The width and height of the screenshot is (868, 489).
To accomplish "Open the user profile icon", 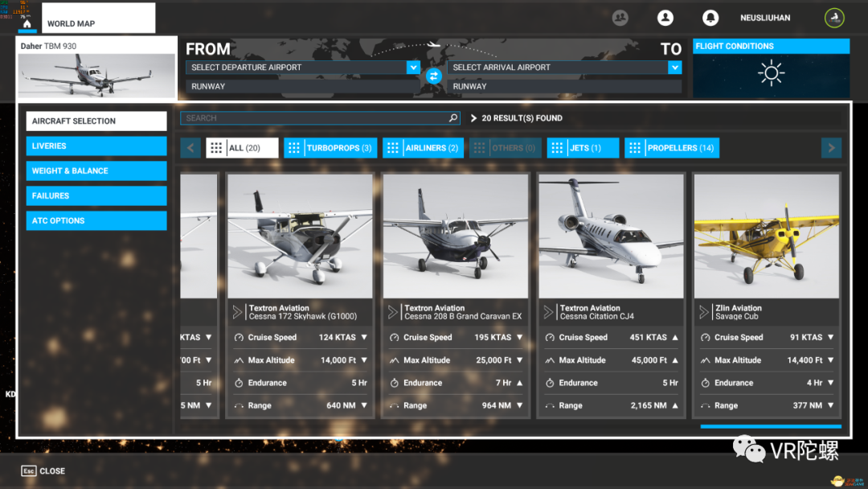I will (x=665, y=18).
